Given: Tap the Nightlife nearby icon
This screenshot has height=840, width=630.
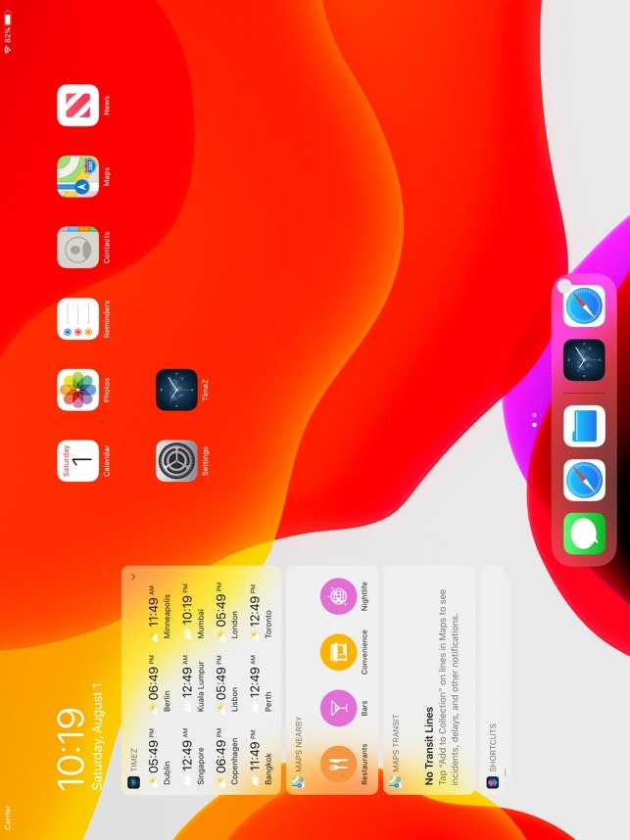Looking at the screenshot, I should (x=338, y=595).
